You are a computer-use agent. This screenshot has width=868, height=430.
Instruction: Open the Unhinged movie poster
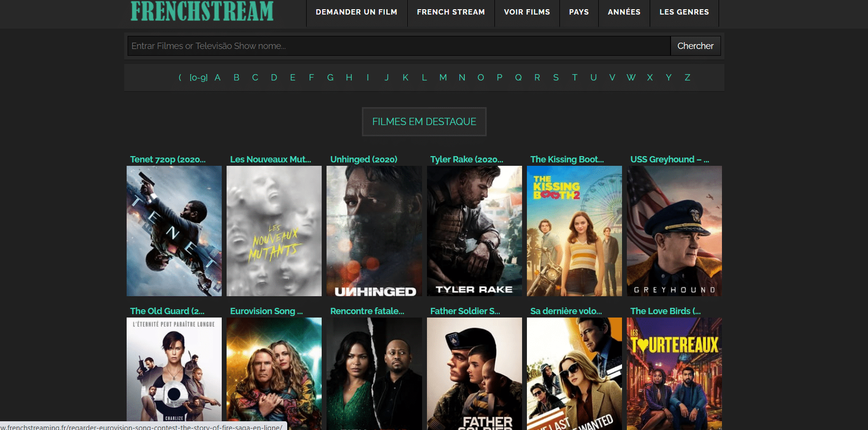click(374, 231)
